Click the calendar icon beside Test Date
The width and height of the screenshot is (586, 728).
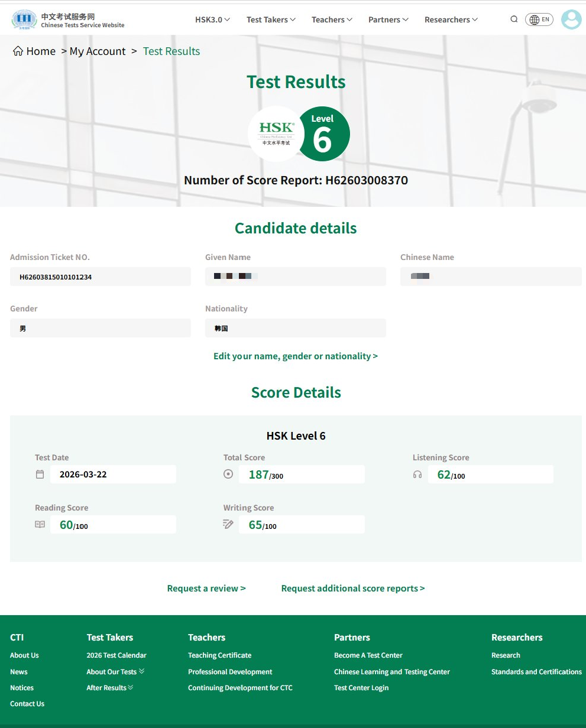40,474
